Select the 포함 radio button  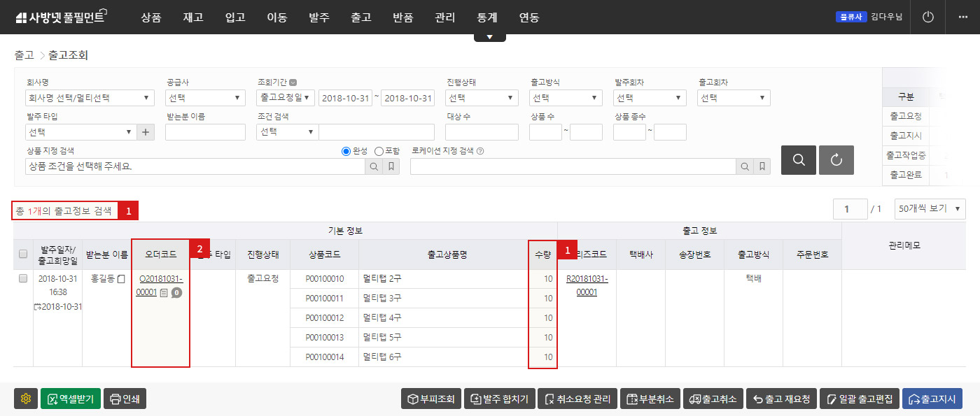[x=379, y=151]
